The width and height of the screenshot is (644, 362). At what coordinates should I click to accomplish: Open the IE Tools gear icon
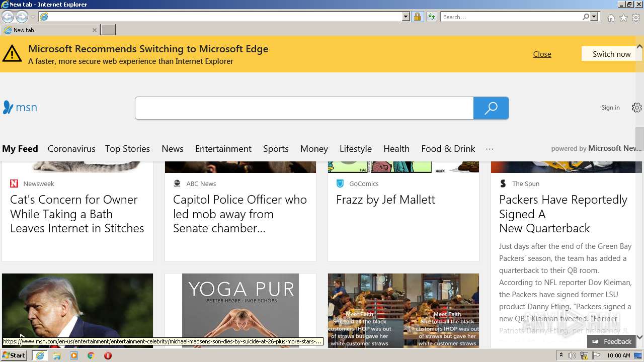point(636,18)
